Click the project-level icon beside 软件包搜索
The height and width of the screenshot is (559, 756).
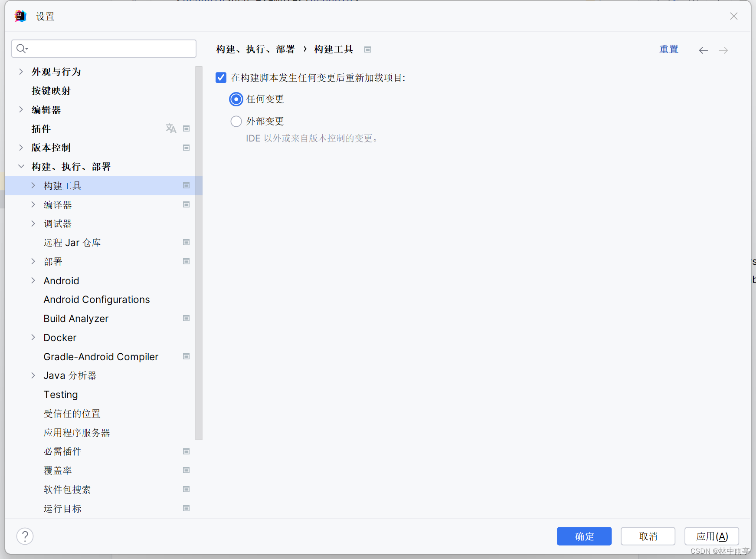click(x=187, y=489)
